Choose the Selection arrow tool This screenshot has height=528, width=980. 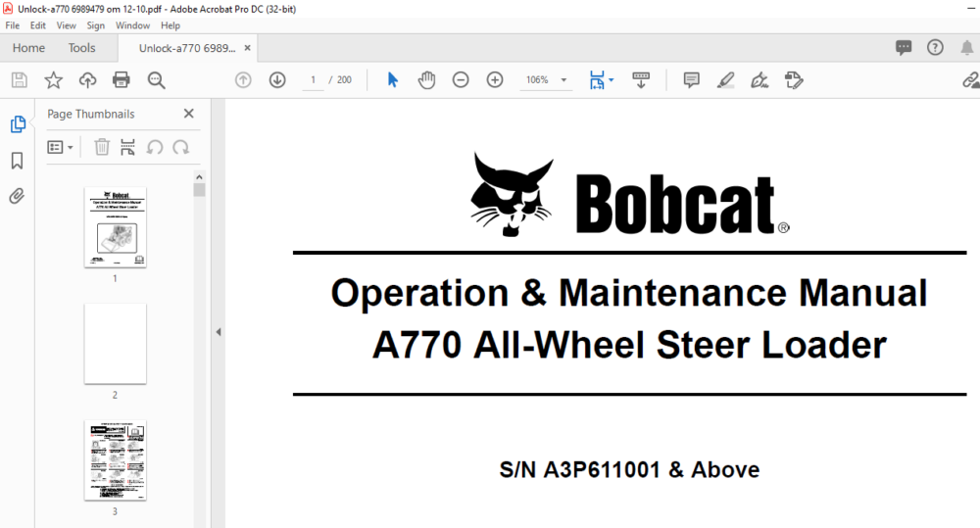point(393,80)
